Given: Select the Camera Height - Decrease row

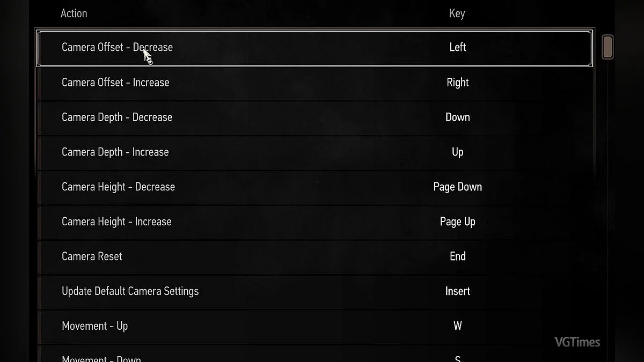Looking at the screenshot, I should coord(118,187).
